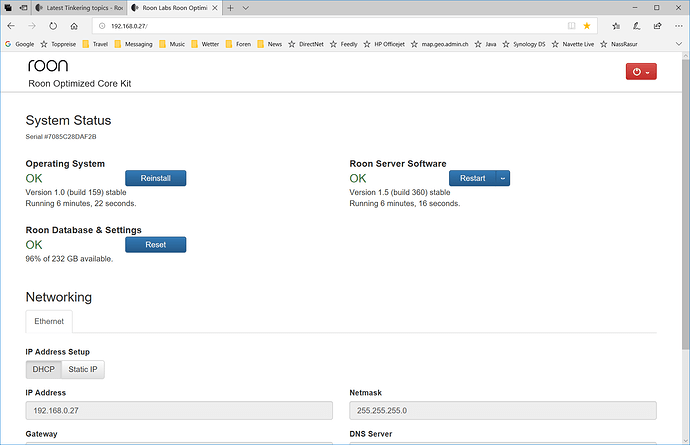690x445 pixels.
Task: Select DHCP for IP Address Setup
Action: point(44,369)
